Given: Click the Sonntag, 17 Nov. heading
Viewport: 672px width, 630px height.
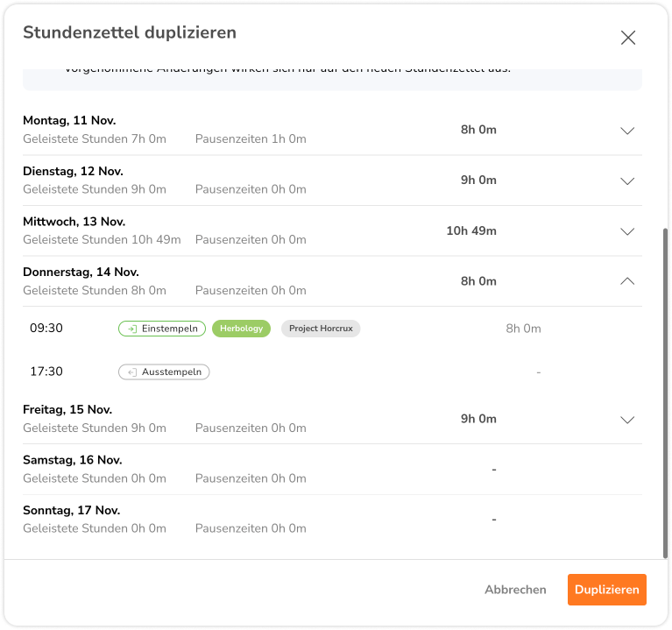Looking at the screenshot, I should 72,511.
